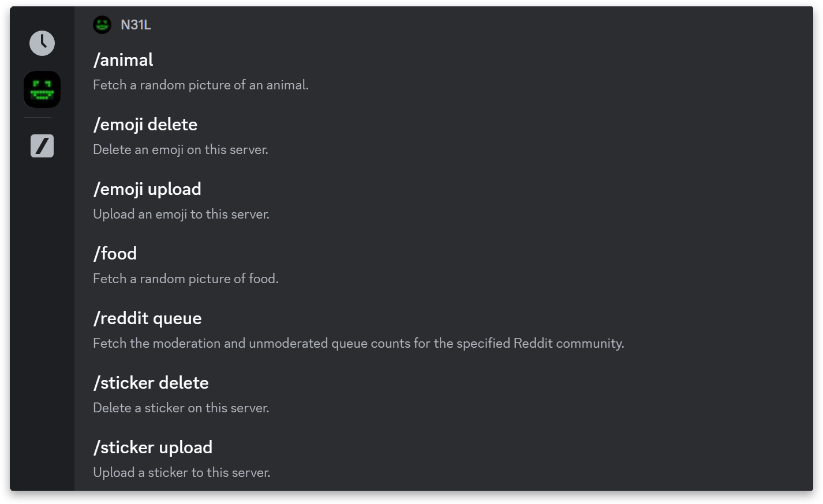Click 'Delete an emoji on this server' text

[181, 149]
